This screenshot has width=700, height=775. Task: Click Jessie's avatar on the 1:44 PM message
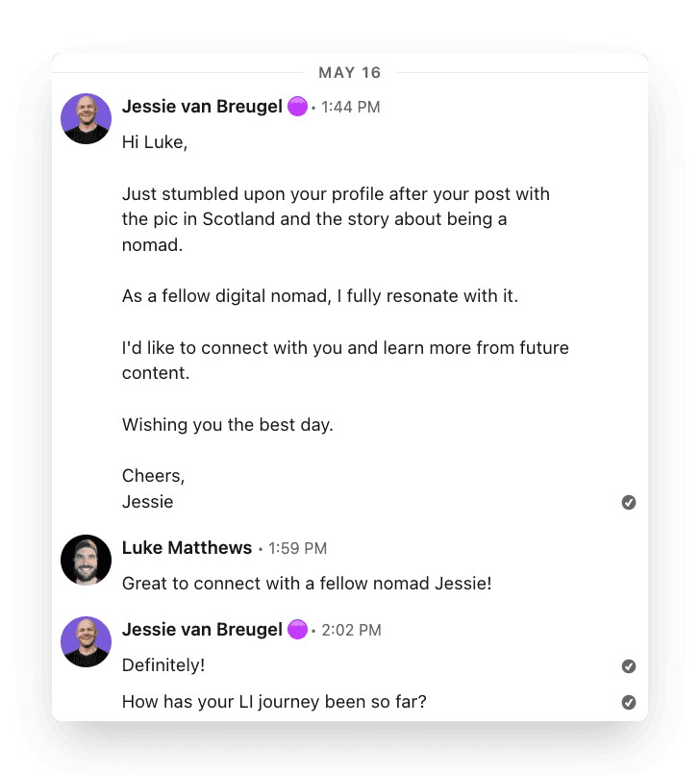[x=86, y=119]
